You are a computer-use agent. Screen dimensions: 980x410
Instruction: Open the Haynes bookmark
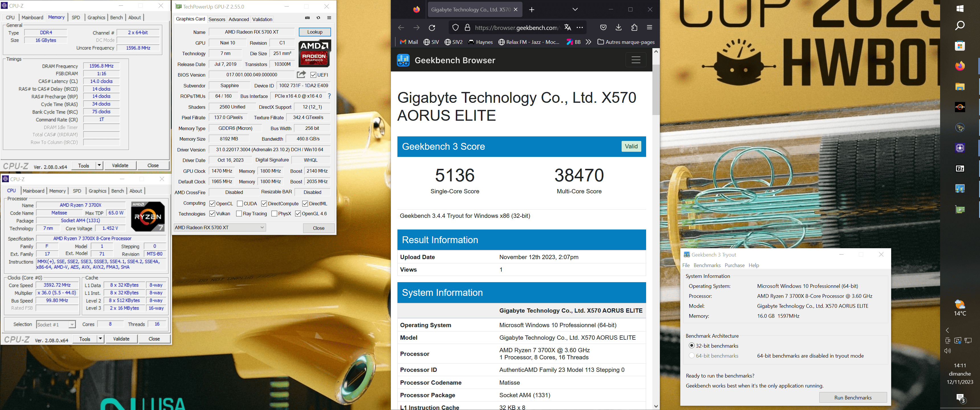click(480, 42)
